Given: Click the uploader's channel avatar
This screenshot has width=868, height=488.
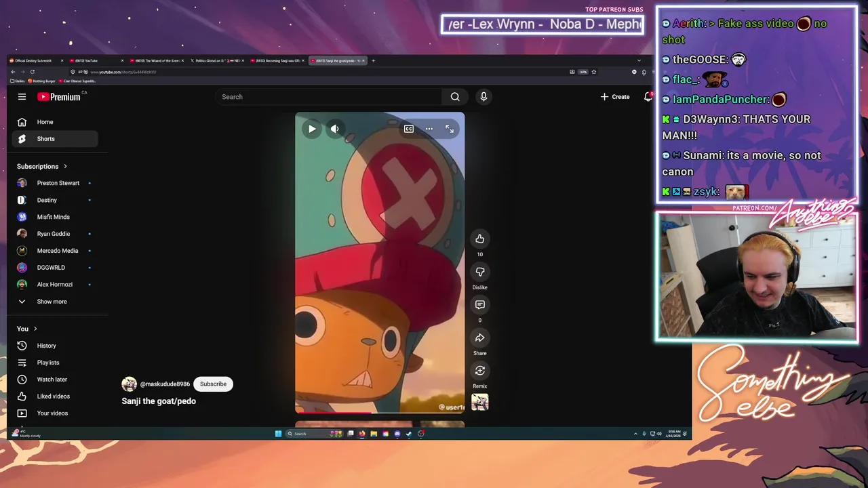Looking at the screenshot, I should point(129,384).
